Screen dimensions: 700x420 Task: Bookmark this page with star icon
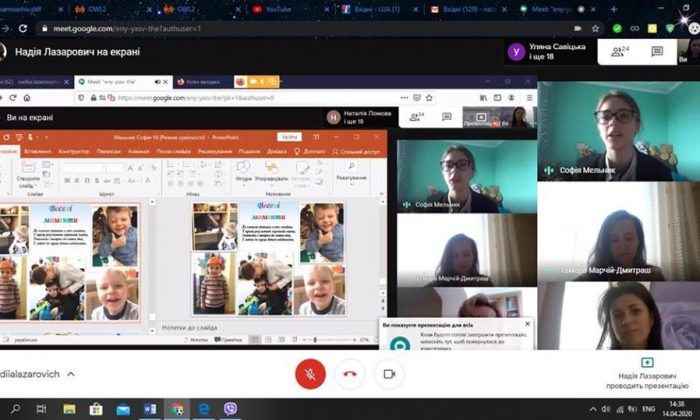[x=595, y=28]
